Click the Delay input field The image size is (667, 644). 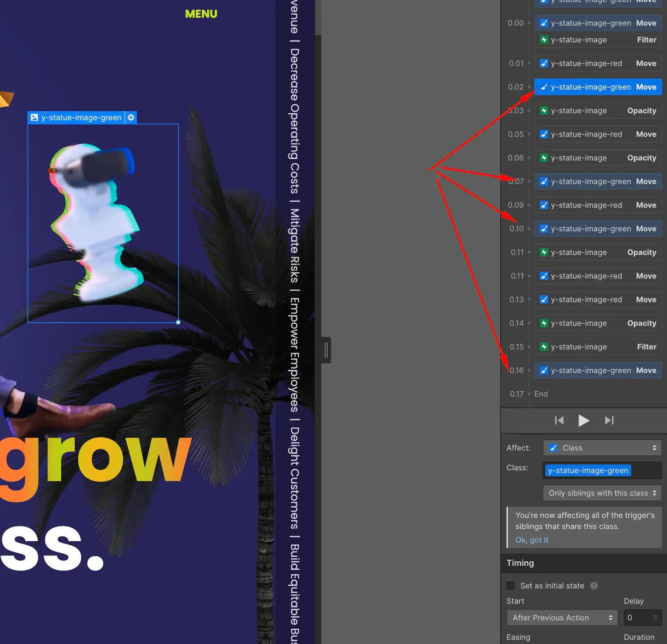point(643,618)
